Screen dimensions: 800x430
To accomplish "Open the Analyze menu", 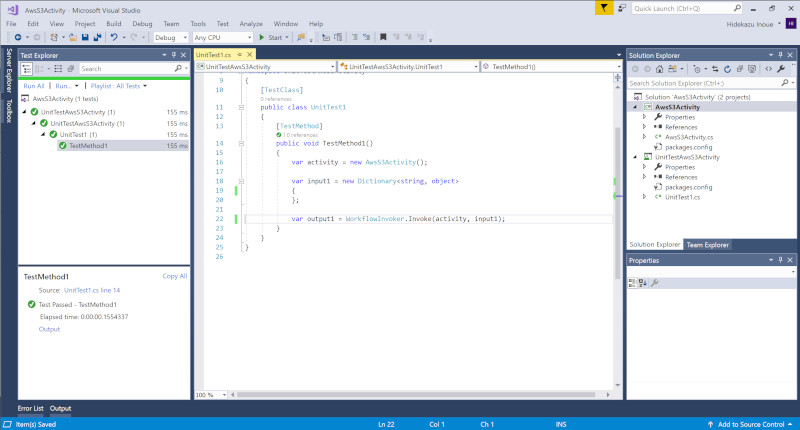I will (251, 22).
